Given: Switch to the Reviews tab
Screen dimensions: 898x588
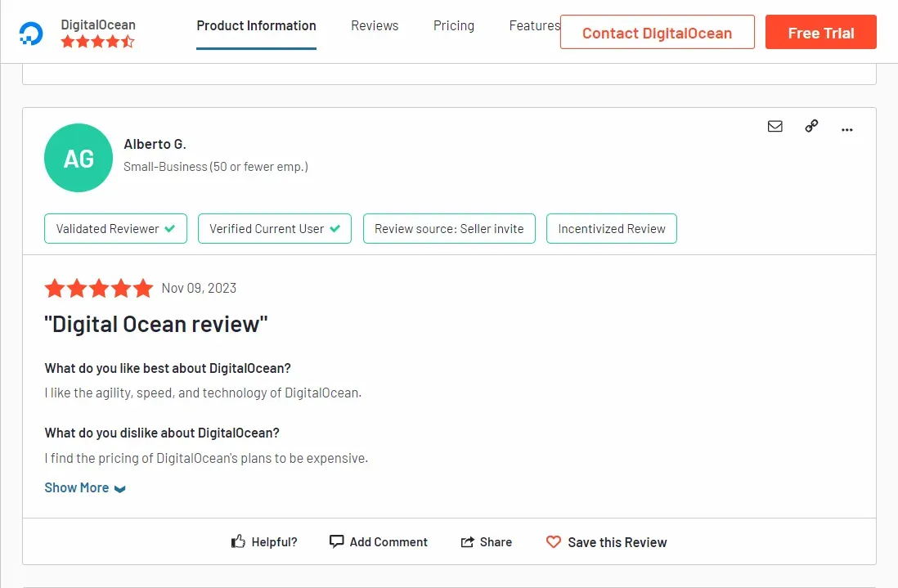Looking at the screenshot, I should click(x=374, y=25).
